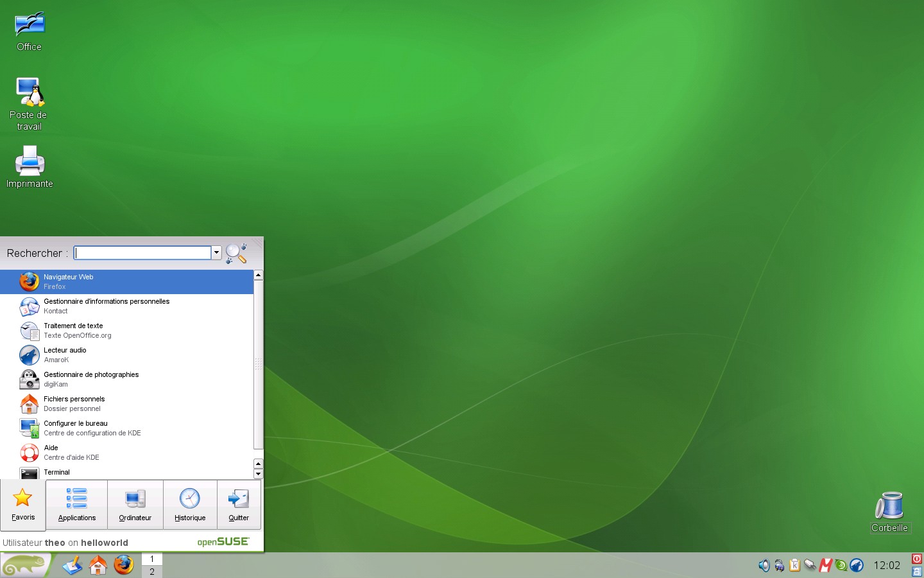Launch Navigateur Web Firefox entry

127,282
